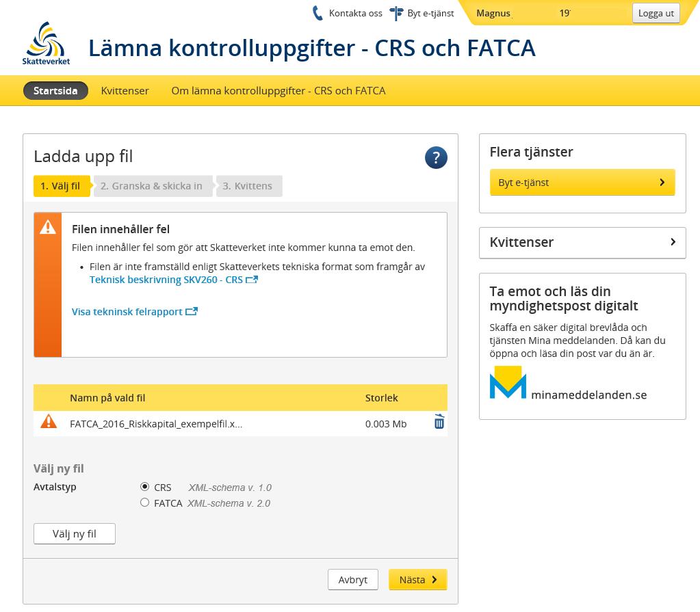Open the Kvittenser tab in navigation bar
Screen dimensions: 700x612
pos(125,90)
